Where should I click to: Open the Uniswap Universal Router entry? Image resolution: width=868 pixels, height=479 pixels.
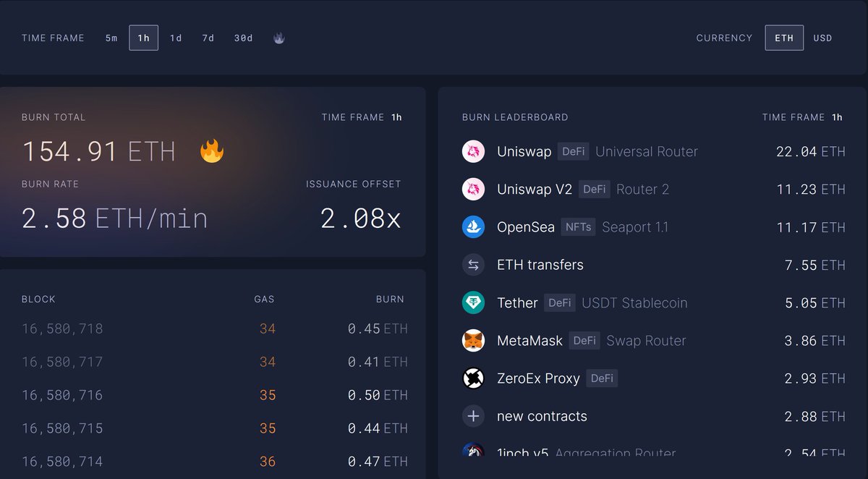pos(653,152)
